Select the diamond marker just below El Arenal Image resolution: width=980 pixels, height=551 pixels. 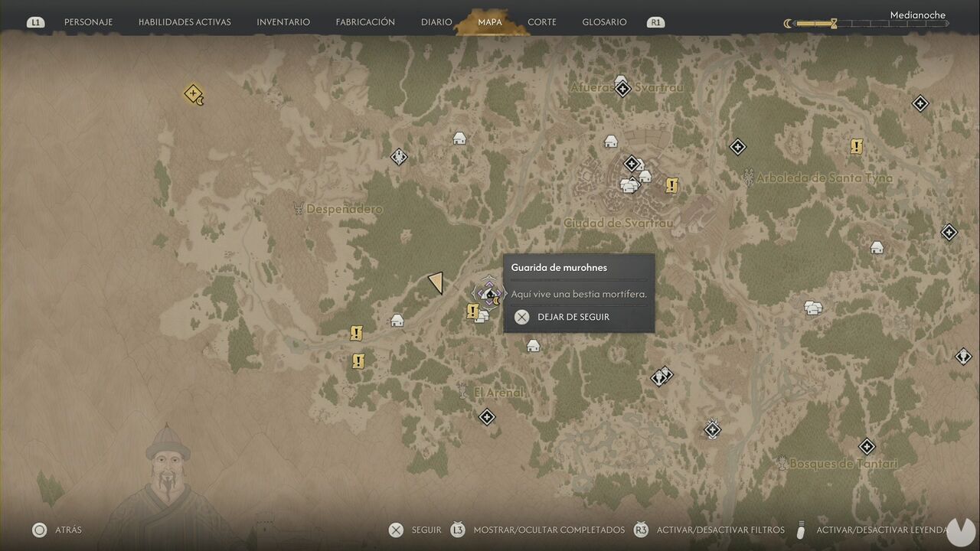[486, 417]
